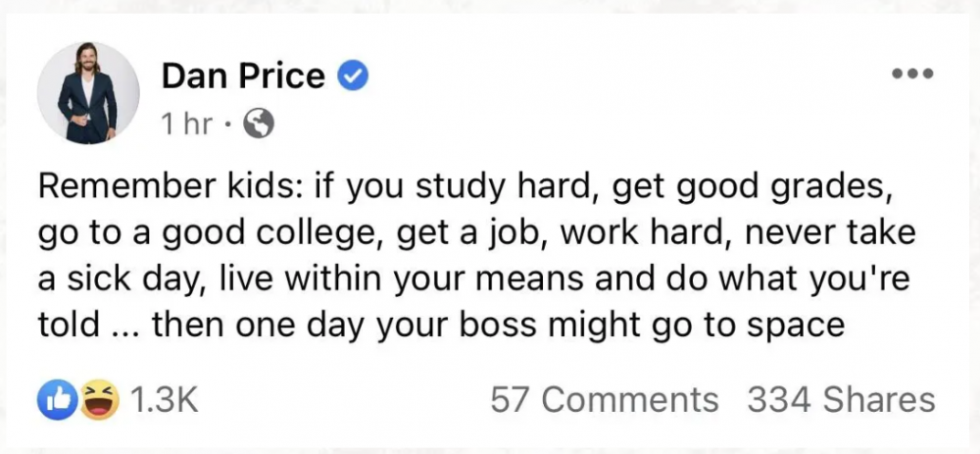
Task: Show who reacted via the 1.3K count
Action: (x=164, y=400)
